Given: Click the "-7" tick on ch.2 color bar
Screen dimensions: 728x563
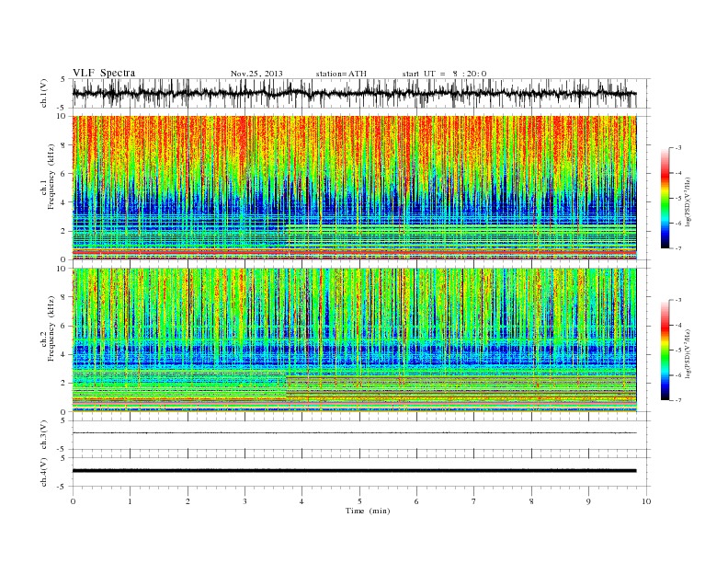Looking at the screenshot, I should (678, 400).
